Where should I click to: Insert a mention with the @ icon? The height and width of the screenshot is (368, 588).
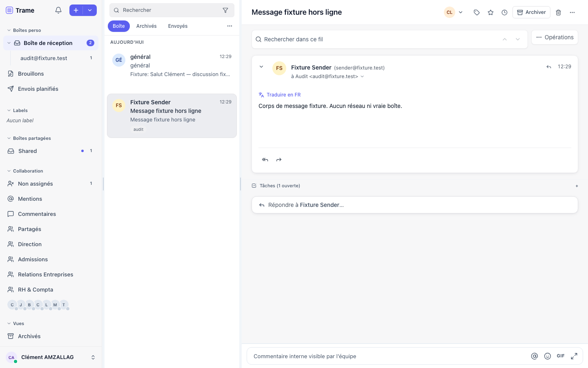click(534, 356)
